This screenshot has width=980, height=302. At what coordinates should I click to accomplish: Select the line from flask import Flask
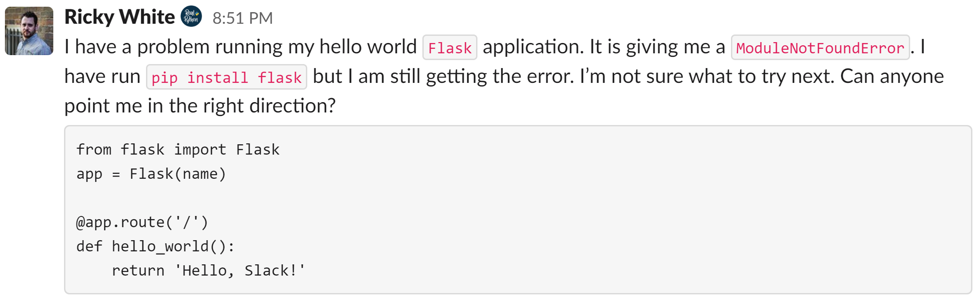178,149
